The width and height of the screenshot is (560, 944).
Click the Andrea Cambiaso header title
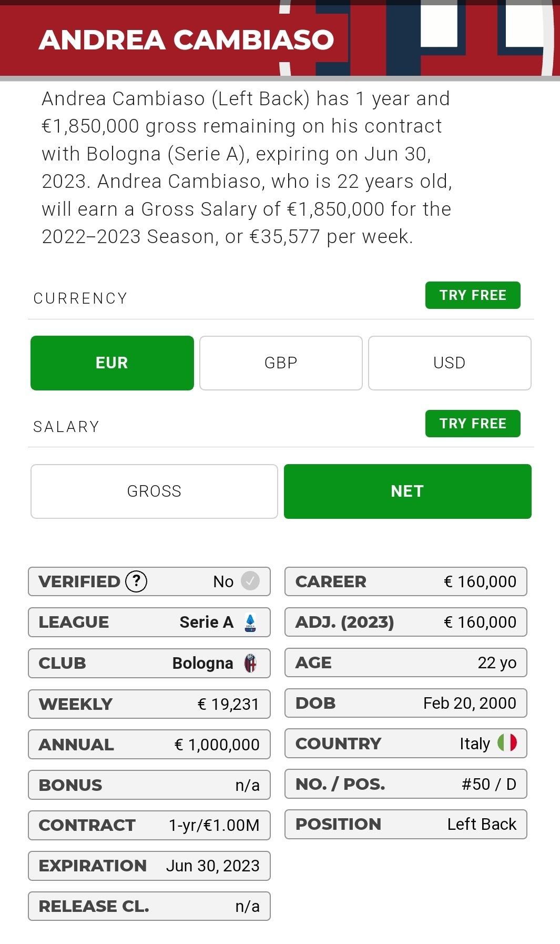pos(186,40)
